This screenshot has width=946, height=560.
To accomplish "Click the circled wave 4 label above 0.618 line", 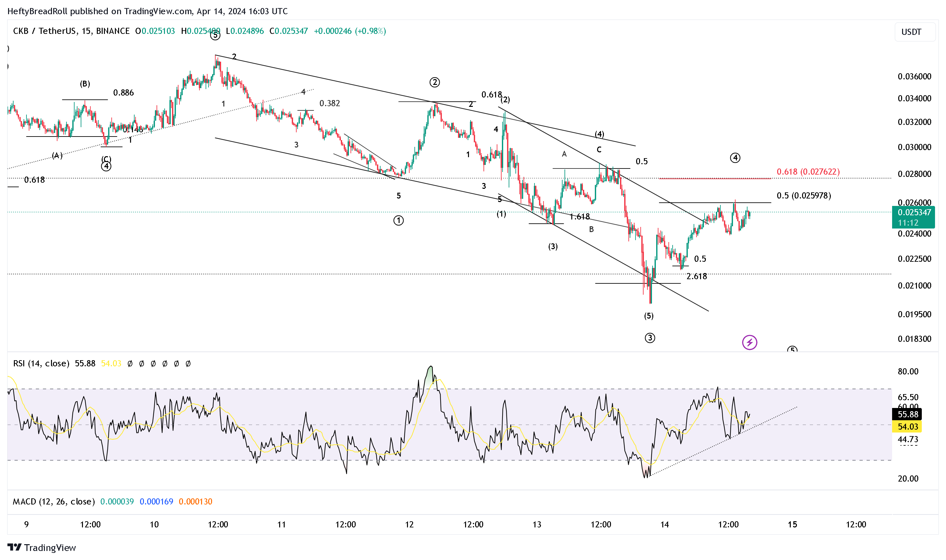I will 735,158.
